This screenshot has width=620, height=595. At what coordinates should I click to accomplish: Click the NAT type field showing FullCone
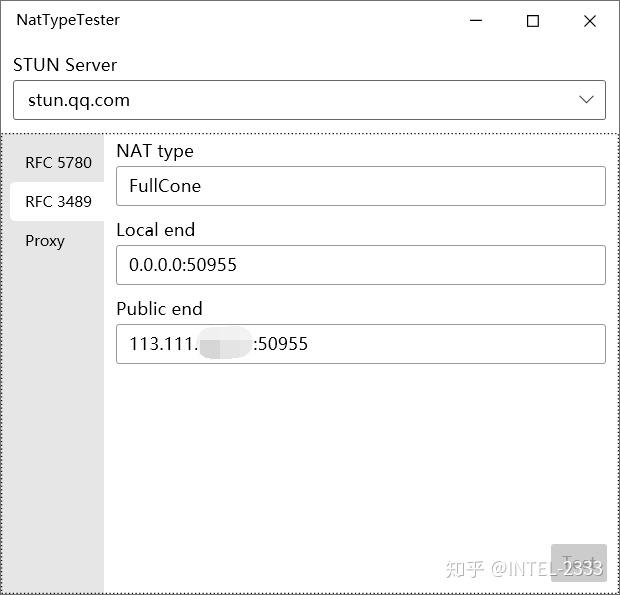360,186
